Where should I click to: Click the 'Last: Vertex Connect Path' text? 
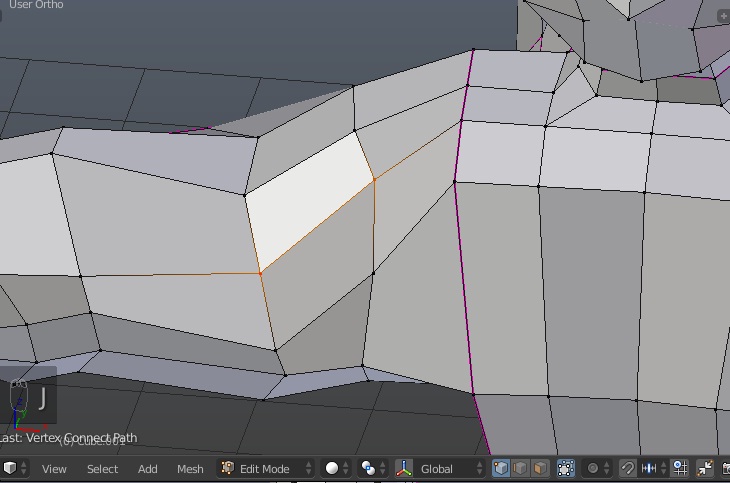[68, 438]
